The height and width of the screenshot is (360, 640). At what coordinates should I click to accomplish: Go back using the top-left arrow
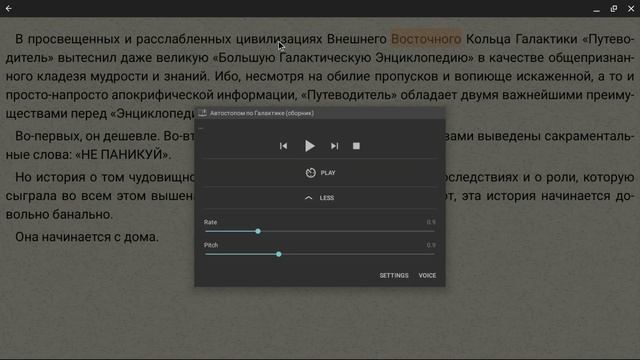[x=9, y=8]
